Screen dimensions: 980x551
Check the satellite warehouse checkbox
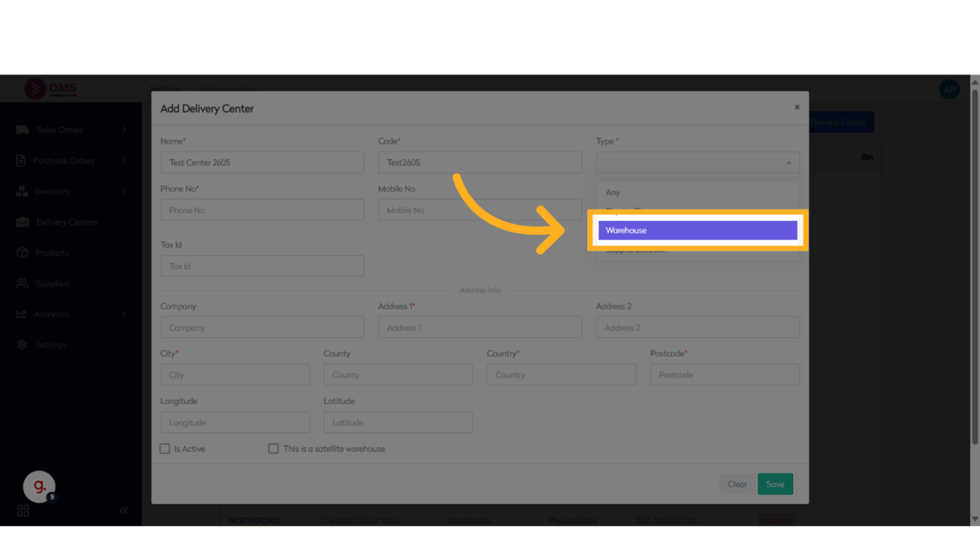click(x=274, y=449)
